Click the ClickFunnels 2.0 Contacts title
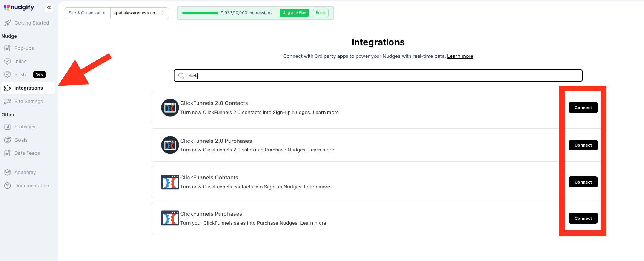The image size is (644, 261). (214, 103)
